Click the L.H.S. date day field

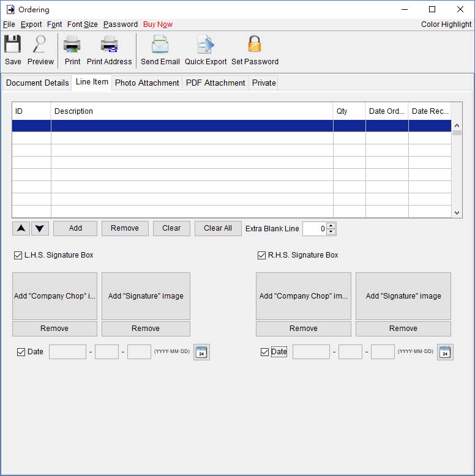(139, 352)
